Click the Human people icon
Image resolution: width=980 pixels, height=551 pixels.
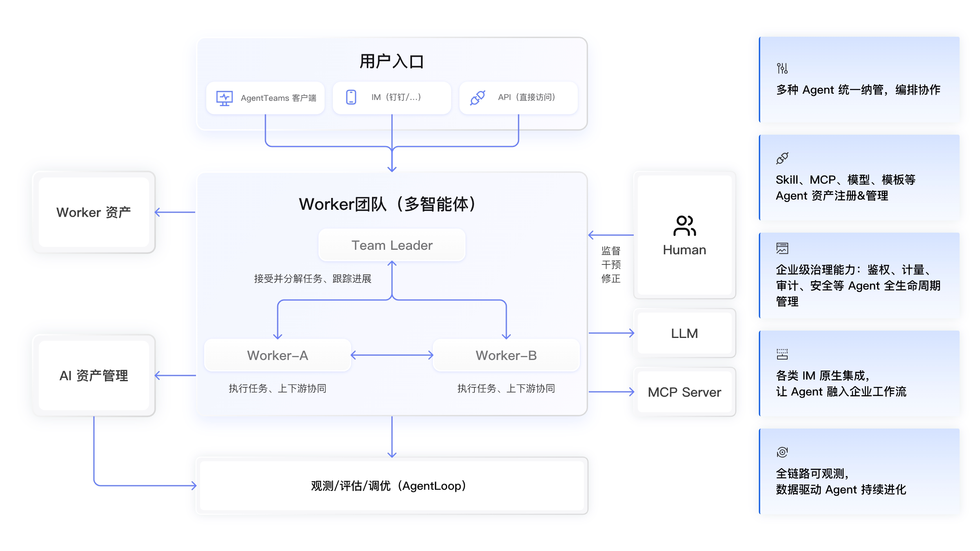point(684,226)
